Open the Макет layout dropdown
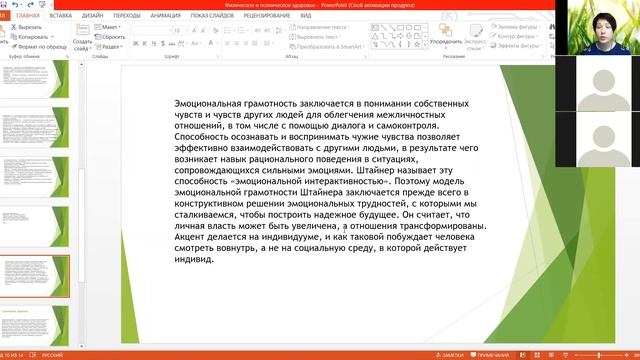 [x=108, y=27]
